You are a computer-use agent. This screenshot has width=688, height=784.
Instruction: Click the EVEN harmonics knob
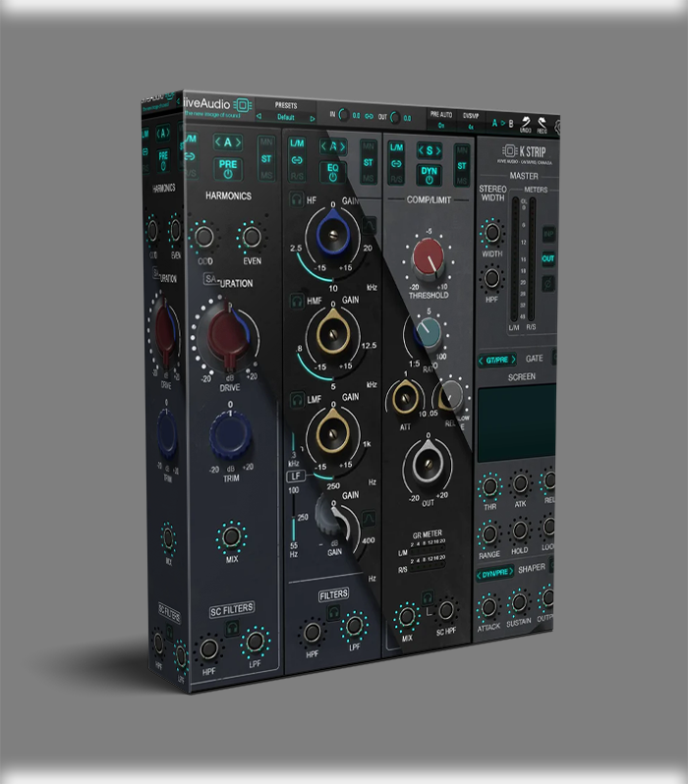click(252, 237)
